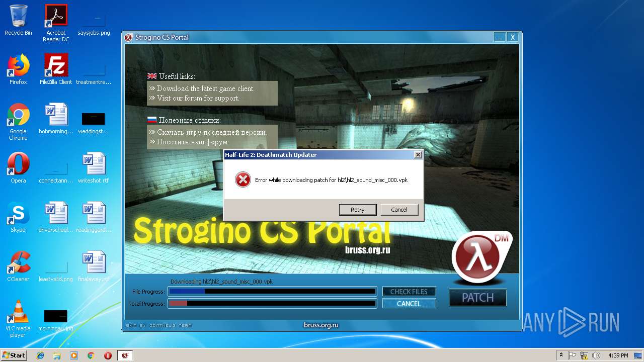Open the 'Посетить наш форум' link

(193, 142)
